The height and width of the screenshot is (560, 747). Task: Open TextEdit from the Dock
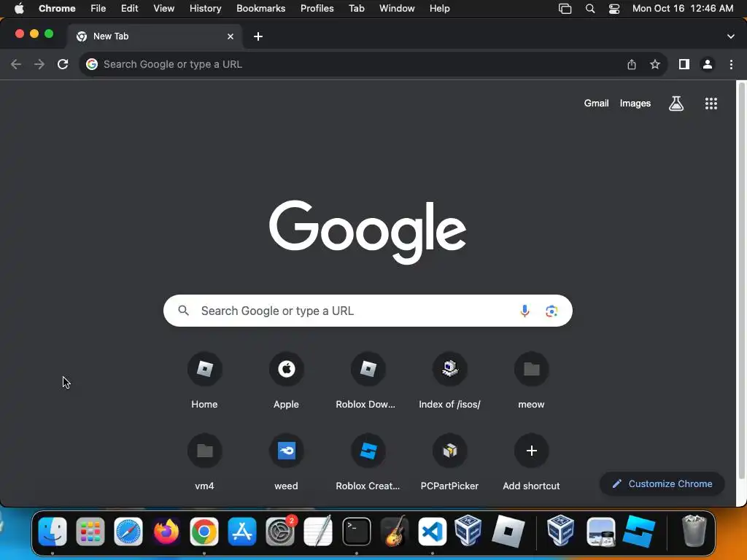point(318,531)
